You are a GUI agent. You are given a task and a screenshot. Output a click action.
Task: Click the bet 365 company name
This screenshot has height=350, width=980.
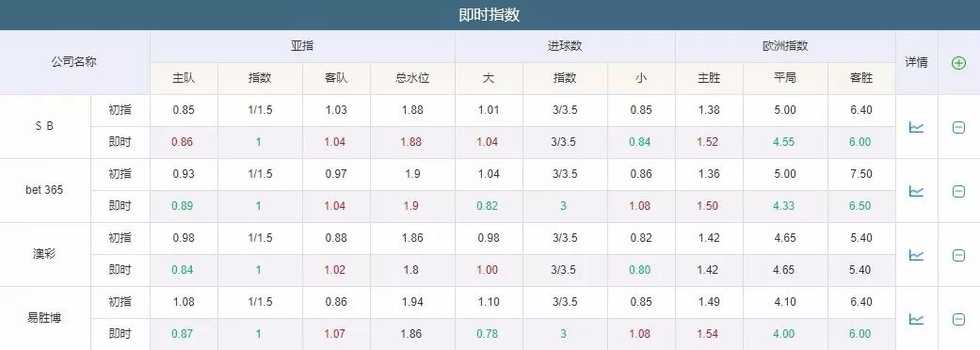(x=44, y=190)
